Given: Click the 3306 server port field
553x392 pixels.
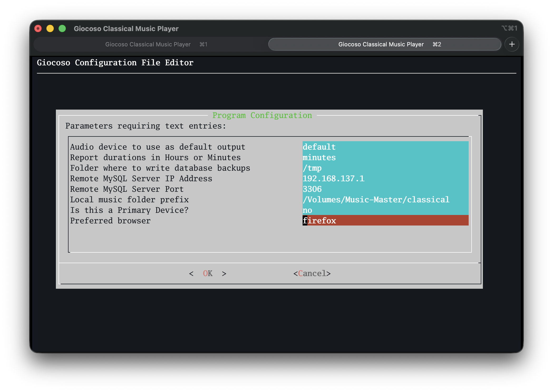Looking at the screenshot, I should coord(385,189).
